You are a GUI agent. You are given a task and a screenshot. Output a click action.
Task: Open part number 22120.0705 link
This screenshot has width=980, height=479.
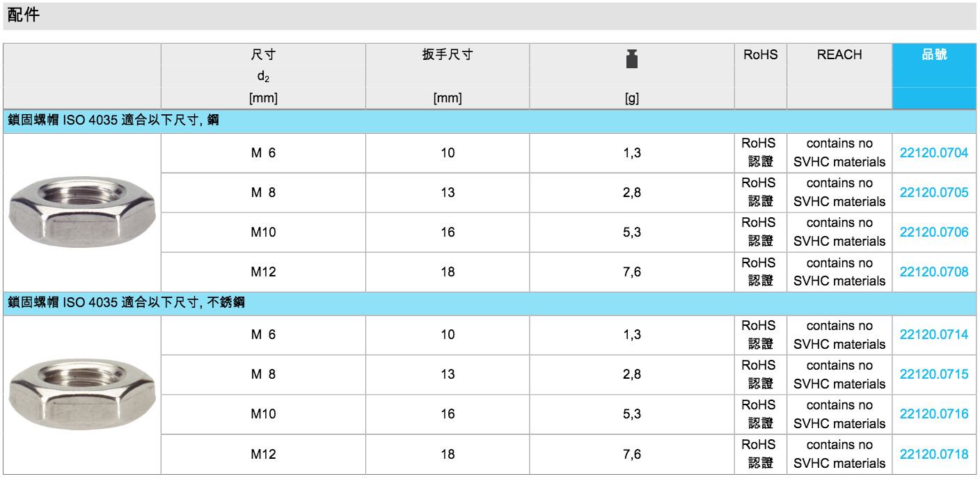coord(933,193)
